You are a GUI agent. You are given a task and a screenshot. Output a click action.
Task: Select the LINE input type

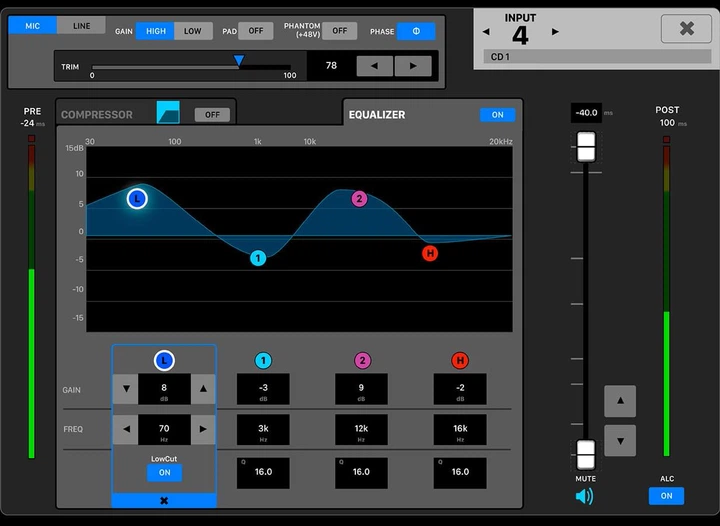[x=81, y=26]
